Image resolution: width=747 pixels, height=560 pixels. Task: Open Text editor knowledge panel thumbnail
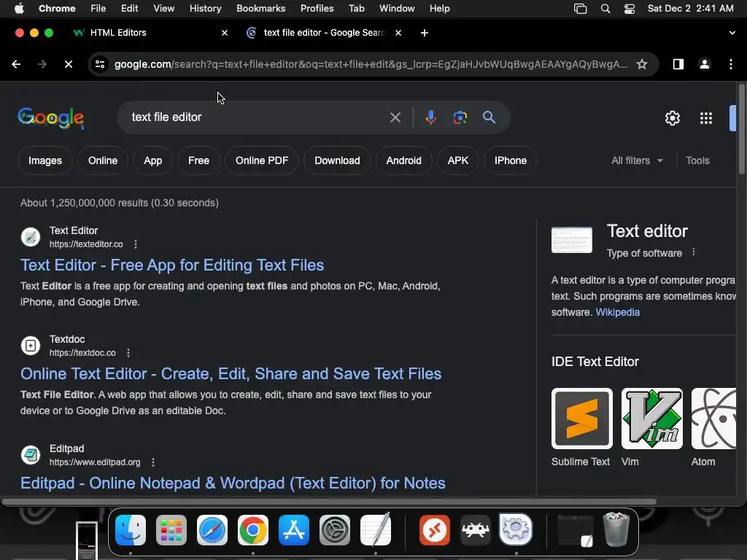point(572,240)
